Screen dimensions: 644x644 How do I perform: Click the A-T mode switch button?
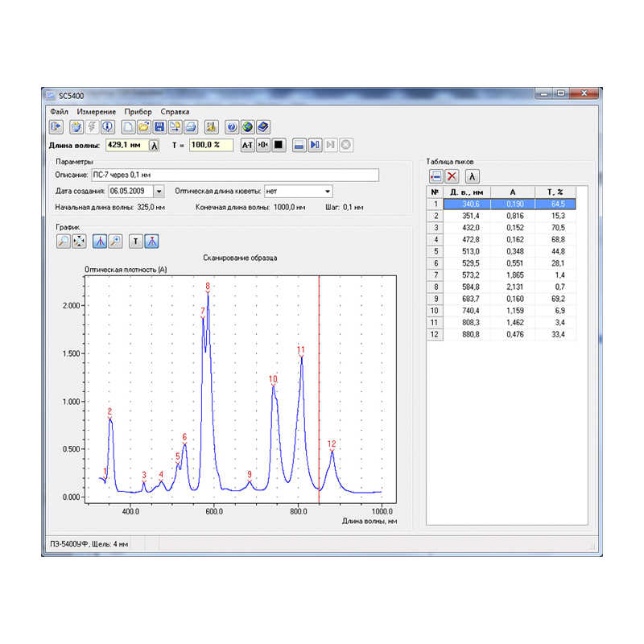(247, 145)
